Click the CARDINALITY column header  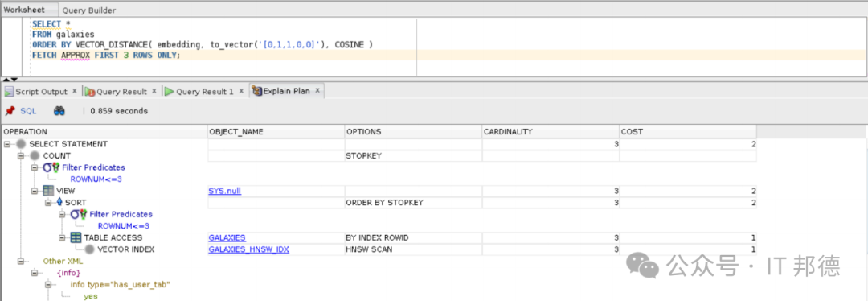tap(551, 132)
